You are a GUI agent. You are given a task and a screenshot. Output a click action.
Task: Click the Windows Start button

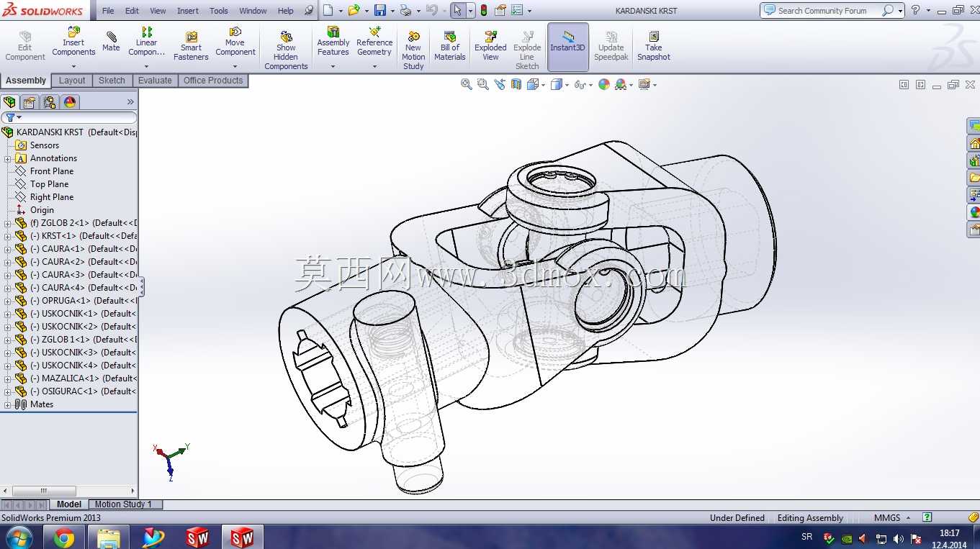coord(19,537)
